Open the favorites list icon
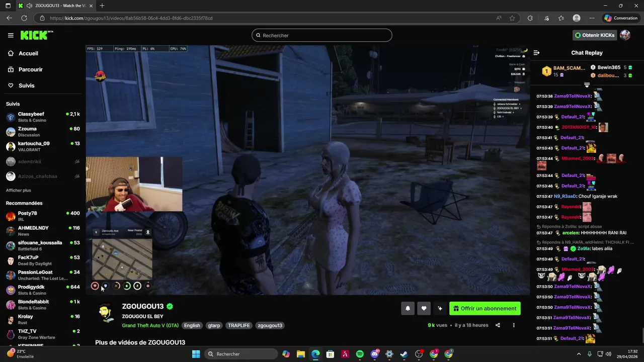This screenshot has width=644, height=362. coord(561,18)
